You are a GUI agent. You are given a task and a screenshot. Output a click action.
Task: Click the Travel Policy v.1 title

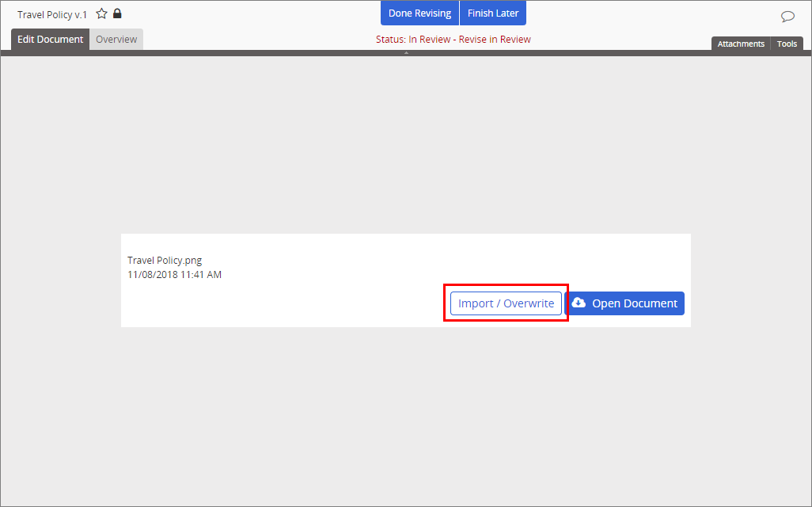point(52,15)
